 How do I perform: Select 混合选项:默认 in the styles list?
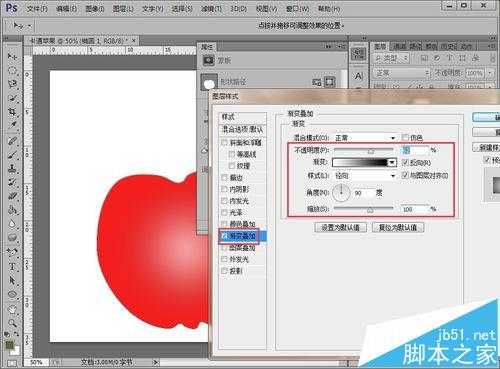[242, 129]
